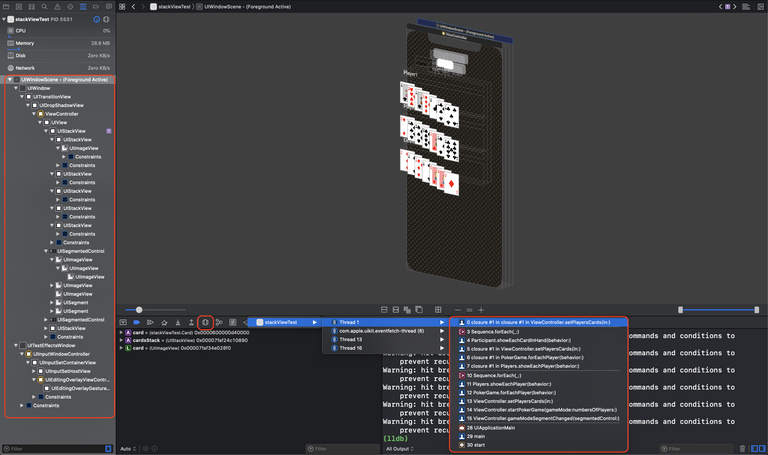Viewport: 768px width, 455px height.
Task: Select frame 29 main
Action: pos(539,436)
